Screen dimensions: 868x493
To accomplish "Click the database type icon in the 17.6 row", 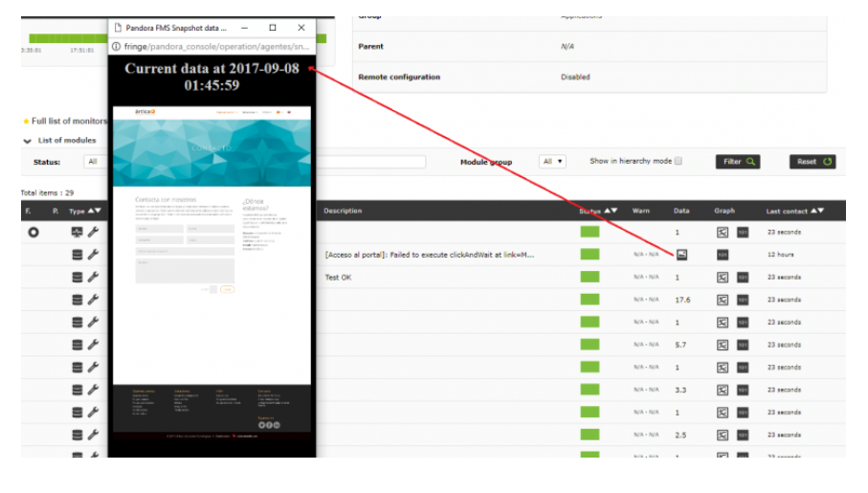I will click(78, 300).
